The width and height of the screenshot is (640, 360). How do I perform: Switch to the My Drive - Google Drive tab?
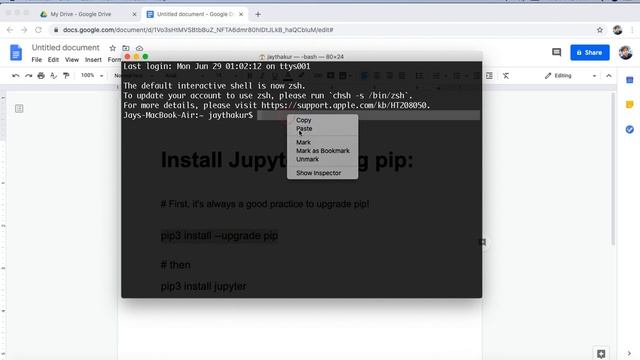point(81,14)
